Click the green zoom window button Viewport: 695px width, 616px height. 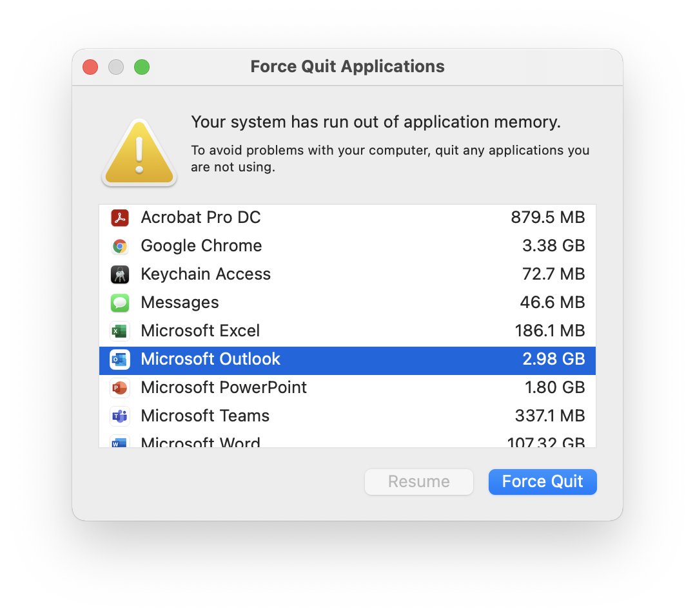142,67
